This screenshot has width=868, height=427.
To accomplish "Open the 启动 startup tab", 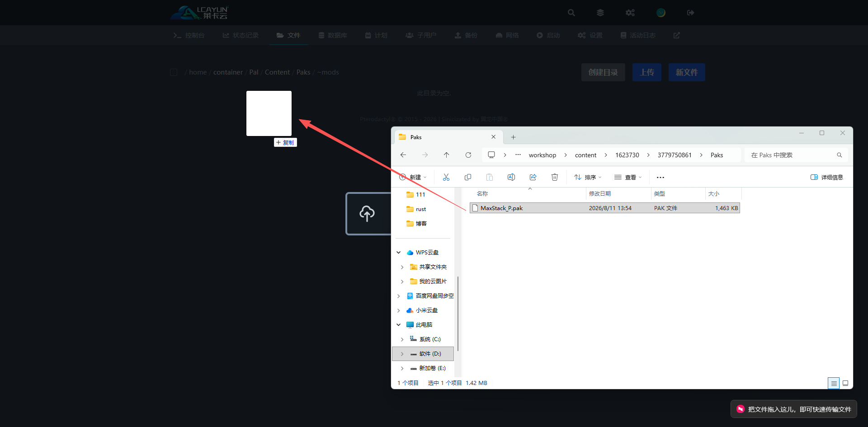I will click(x=548, y=35).
